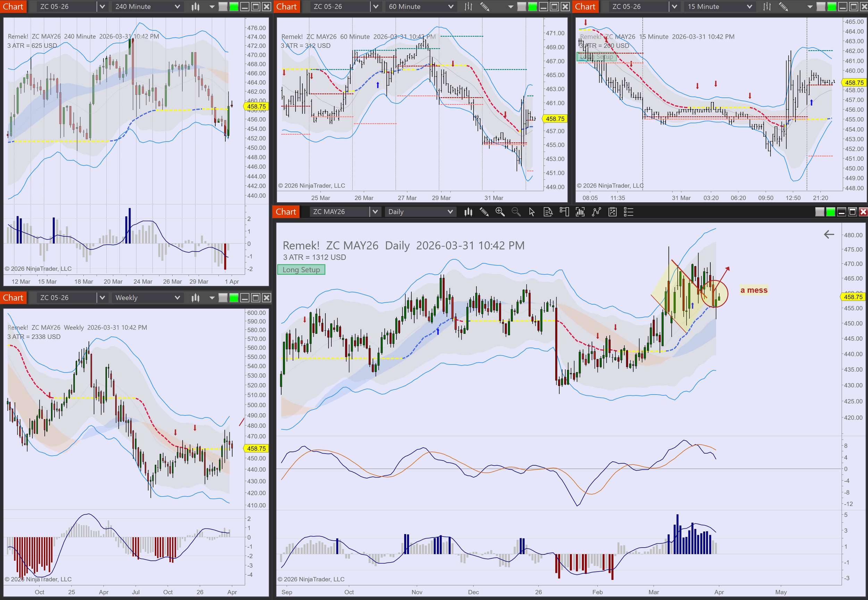Toggle green link button on Daily chart
The width and height of the screenshot is (868, 600).
[831, 212]
